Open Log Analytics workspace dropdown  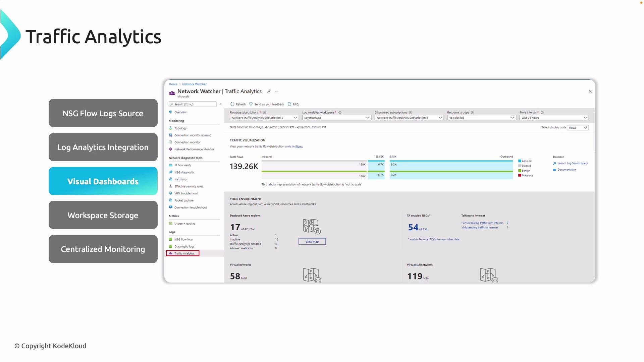pyautogui.click(x=337, y=118)
